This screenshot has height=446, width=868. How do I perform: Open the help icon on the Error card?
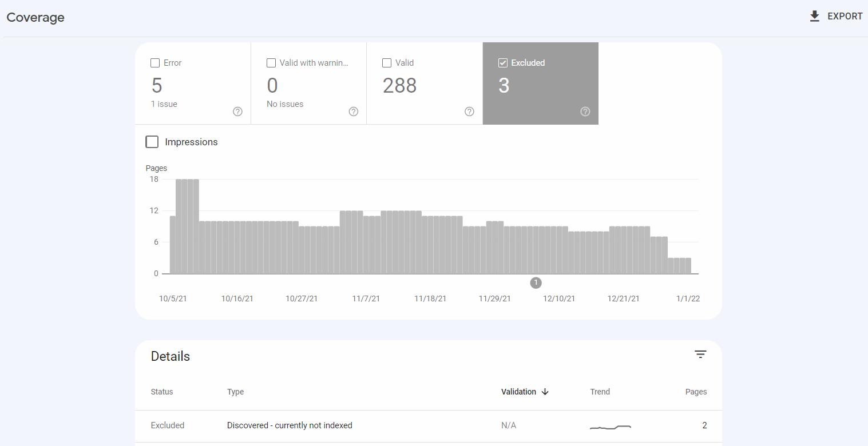click(x=237, y=111)
